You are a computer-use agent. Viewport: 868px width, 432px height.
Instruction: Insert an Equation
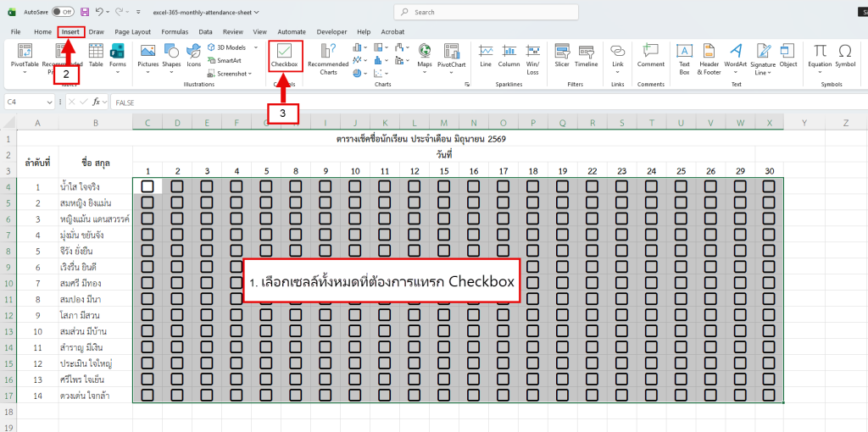tap(820, 57)
